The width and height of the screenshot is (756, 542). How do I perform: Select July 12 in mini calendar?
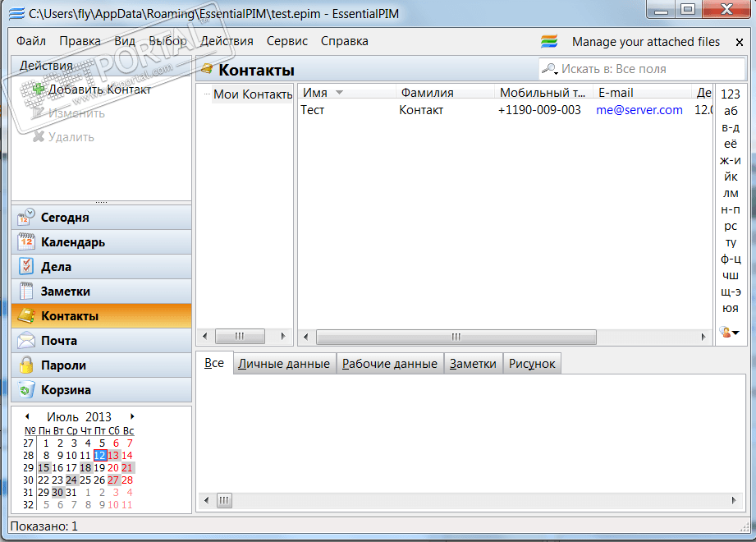click(100, 455)
